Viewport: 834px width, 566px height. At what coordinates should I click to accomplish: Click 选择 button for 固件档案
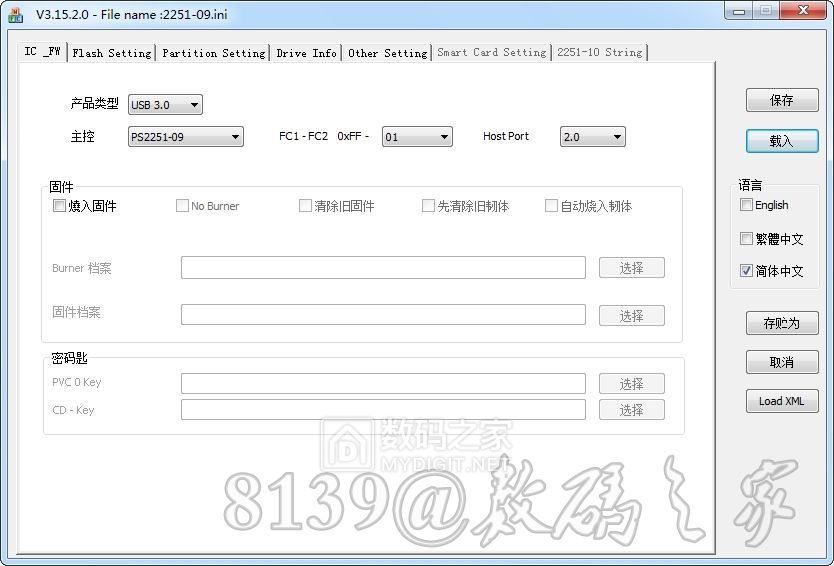[632, 315]
